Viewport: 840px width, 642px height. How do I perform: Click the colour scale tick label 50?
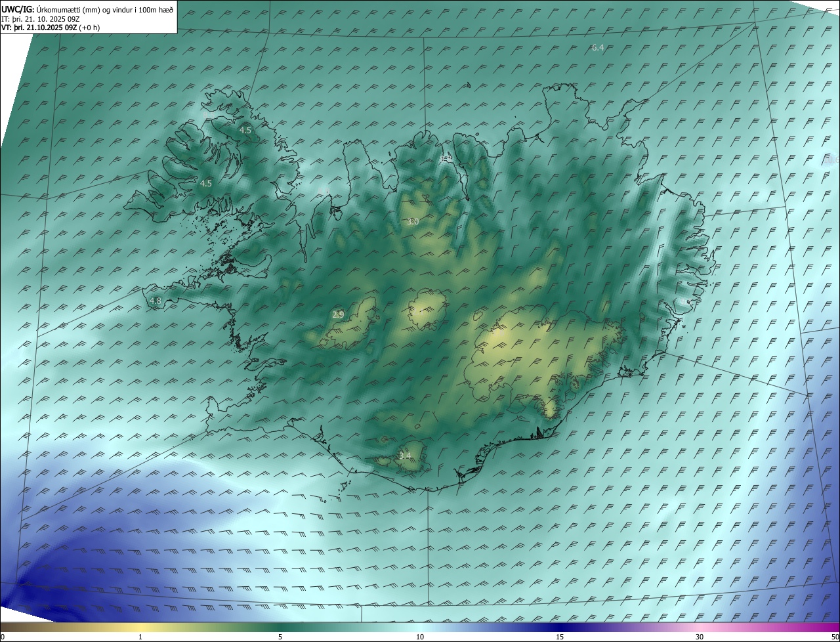coord(834,637)
